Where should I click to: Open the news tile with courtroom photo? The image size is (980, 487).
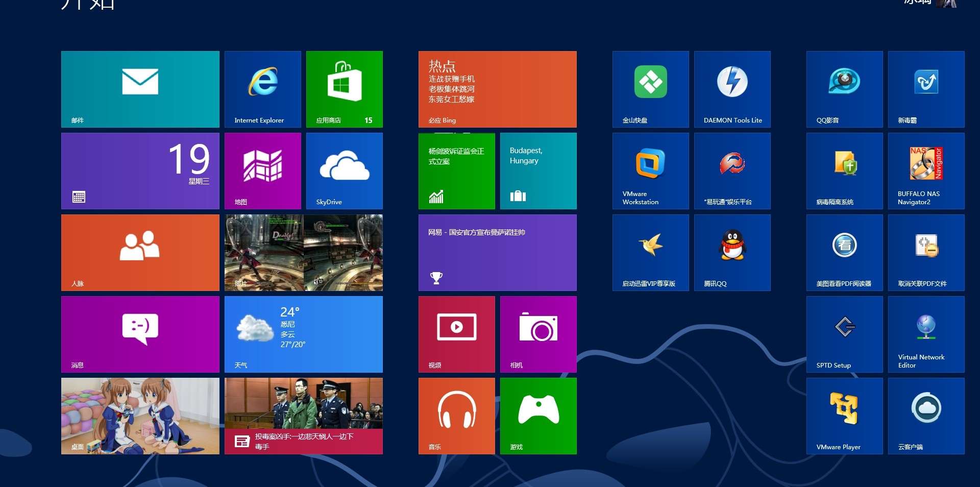(304, 416)
